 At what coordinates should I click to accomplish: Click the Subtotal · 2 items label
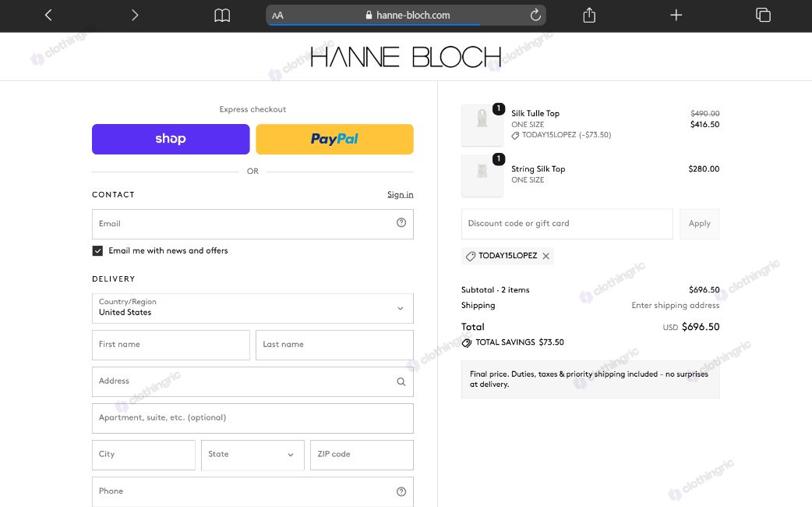[x=496, y=290]
